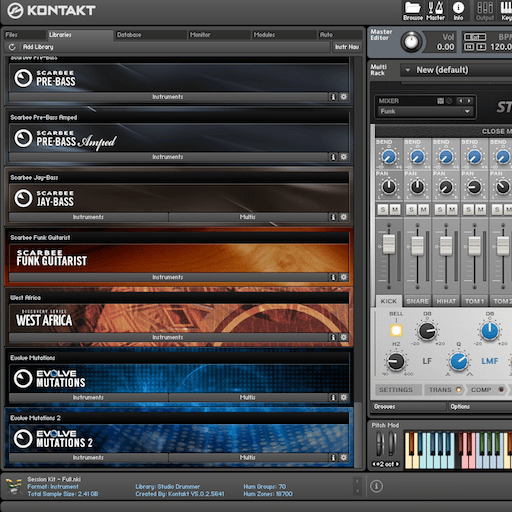Viewport: 512px width, 512px height.
Task: Click mixer preset save icon
Action: click(440, 101)
